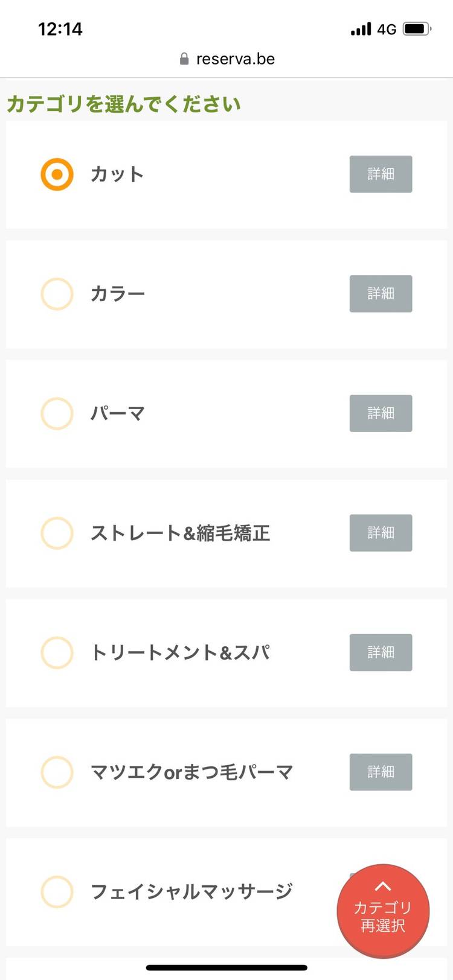Choose the マツエクorまつ毛パーマ radio button

[57, 772]
